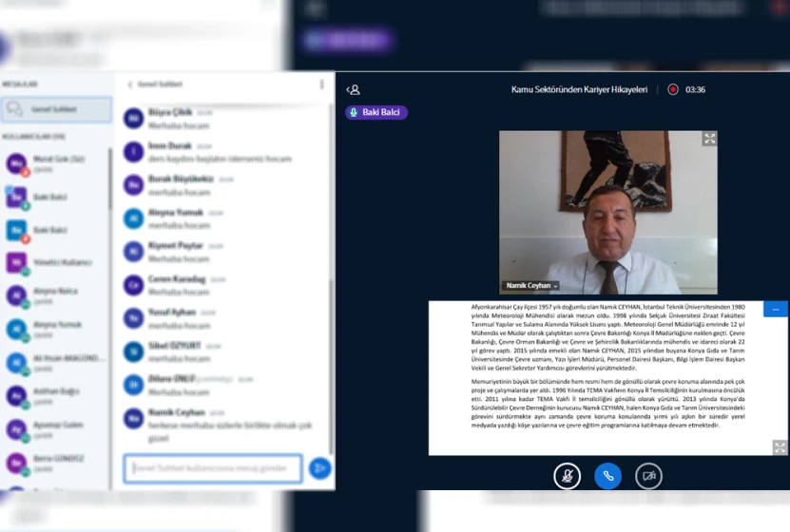Click the blue audio phone button
790x532 pixels.
607,476
